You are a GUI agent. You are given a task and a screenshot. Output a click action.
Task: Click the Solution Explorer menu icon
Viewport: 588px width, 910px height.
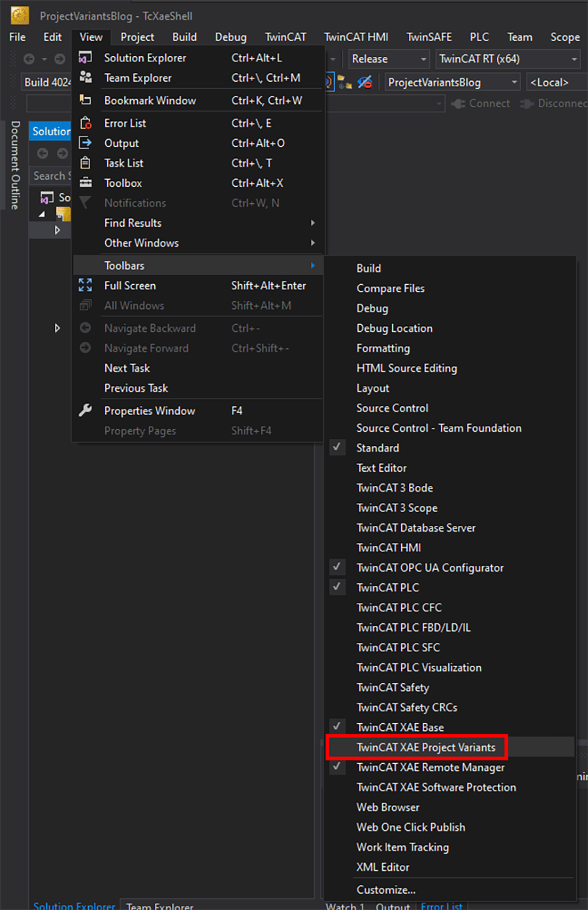point(86,57)
